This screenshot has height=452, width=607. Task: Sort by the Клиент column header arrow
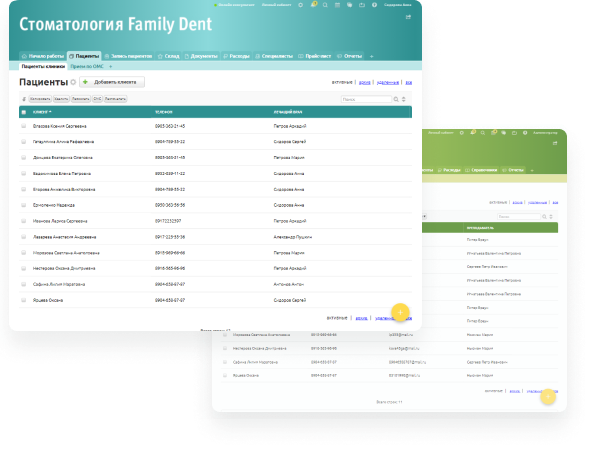pyautogui.click(x=50, y=112)
